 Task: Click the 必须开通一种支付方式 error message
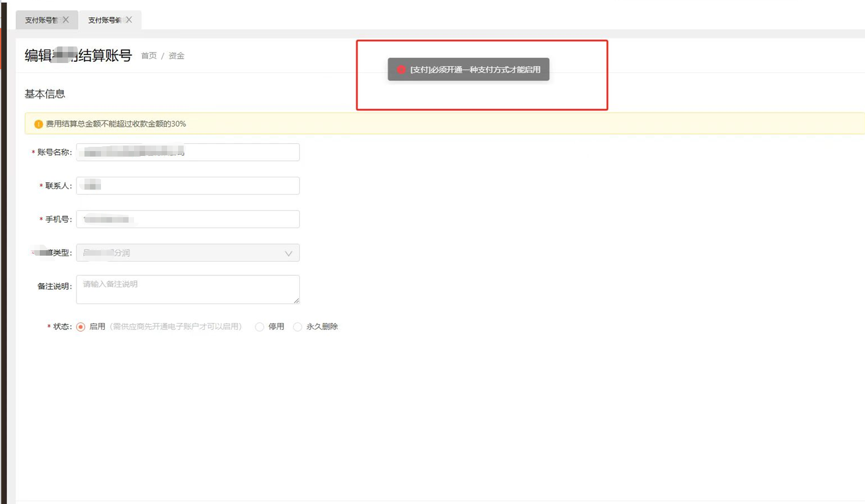click(476, 70)
